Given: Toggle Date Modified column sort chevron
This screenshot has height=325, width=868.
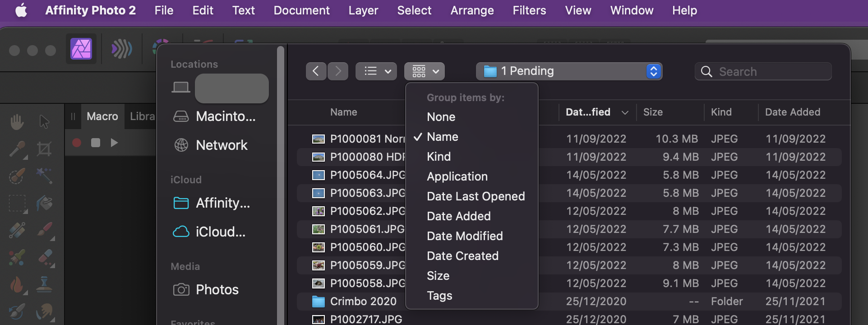Looking at the screenshot, I should click(625, 112).
